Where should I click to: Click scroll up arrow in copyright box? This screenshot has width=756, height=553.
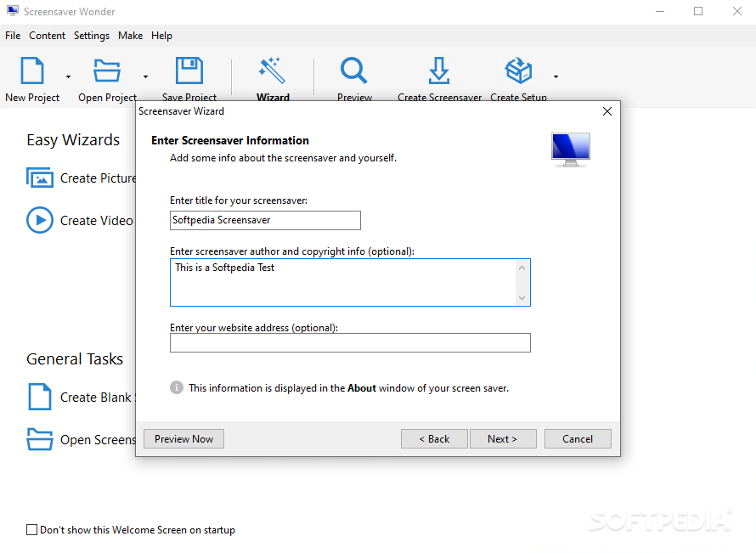(522, 268)
